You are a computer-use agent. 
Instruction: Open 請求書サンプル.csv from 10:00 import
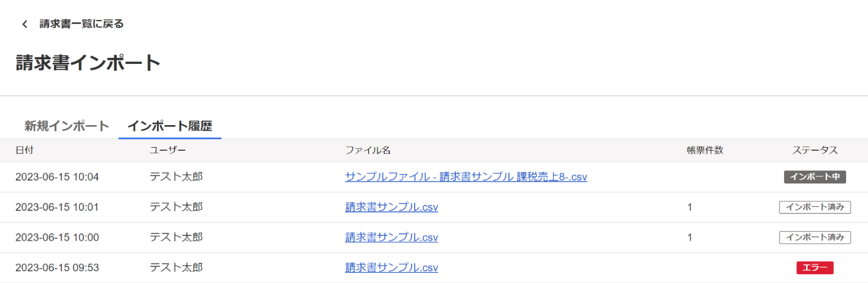point(392,237)
